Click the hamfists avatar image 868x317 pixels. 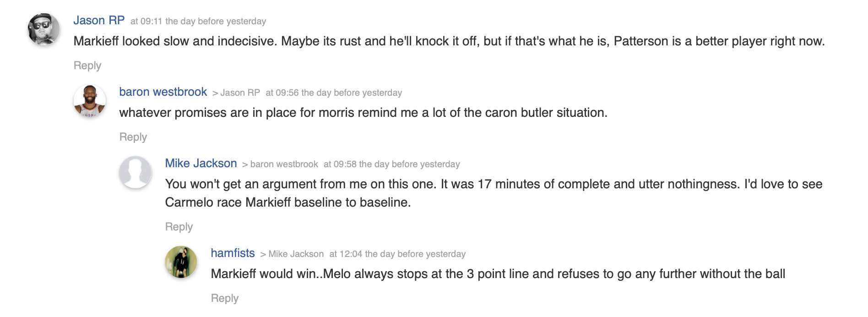point(181,262)
